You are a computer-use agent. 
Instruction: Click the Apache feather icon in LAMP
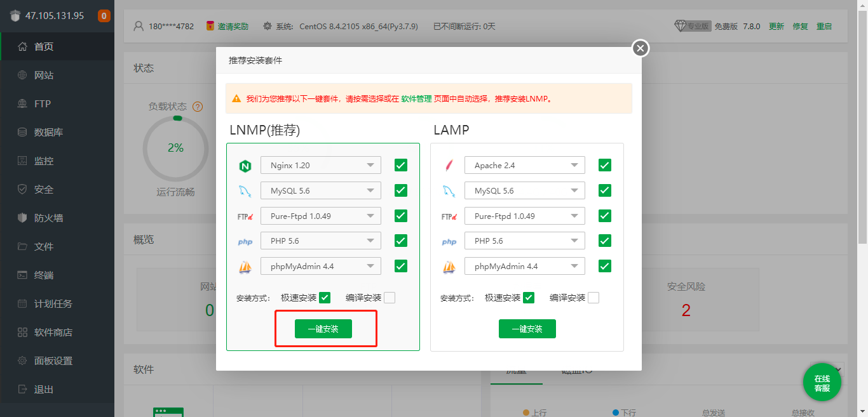point(449,166)
